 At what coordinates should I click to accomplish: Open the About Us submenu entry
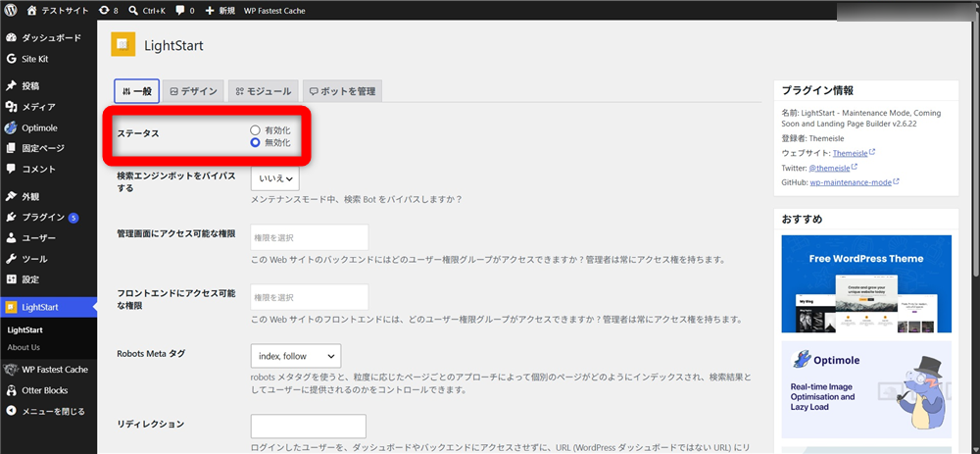click(x=24, y=347)
